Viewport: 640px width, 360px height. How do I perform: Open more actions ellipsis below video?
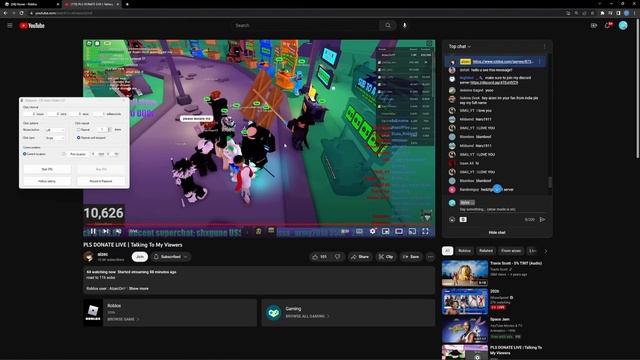click(430, 257)
